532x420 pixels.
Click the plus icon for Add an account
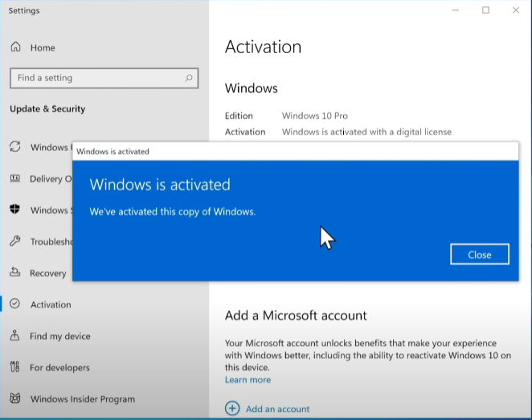[x=232, y=408]
